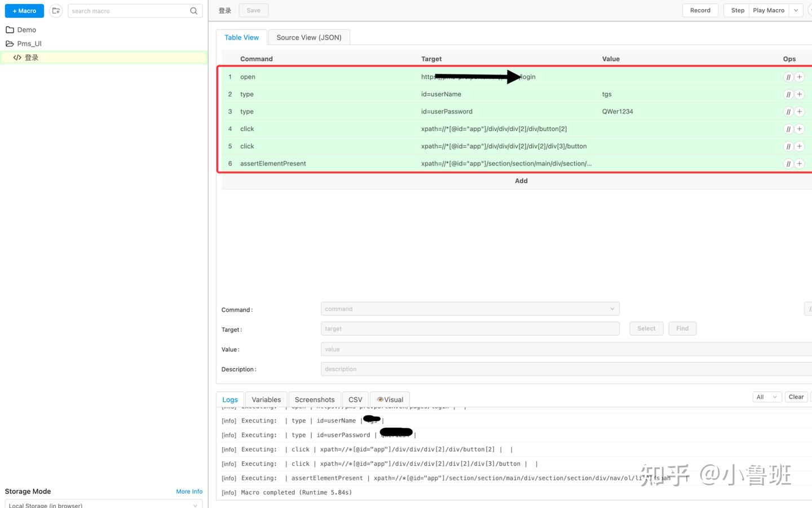Click the </> code icon beside the 登录 macro
The width and height of the screenshot is (812, 508).
click(17, 57)
